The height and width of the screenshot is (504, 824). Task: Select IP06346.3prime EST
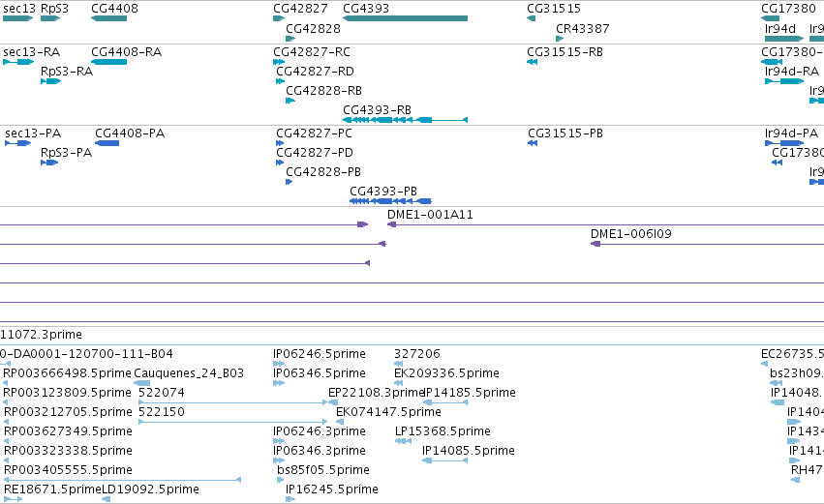click(x=320, y=451)
